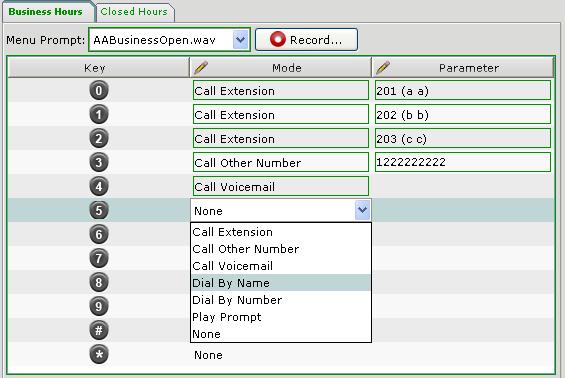565x378 pixels.
Task: Select Dial By Name option
Action: click(281, 283)
